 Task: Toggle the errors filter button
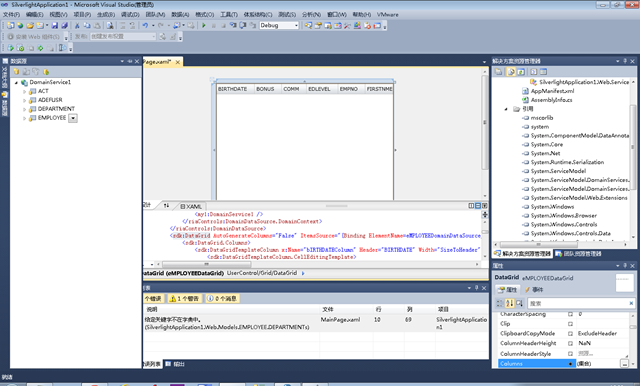(x=153, y=299)
